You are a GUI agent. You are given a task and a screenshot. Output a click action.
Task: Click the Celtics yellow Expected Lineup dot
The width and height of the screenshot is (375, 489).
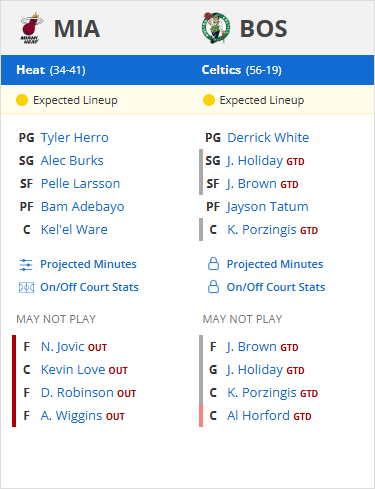[x=209, y=100]
